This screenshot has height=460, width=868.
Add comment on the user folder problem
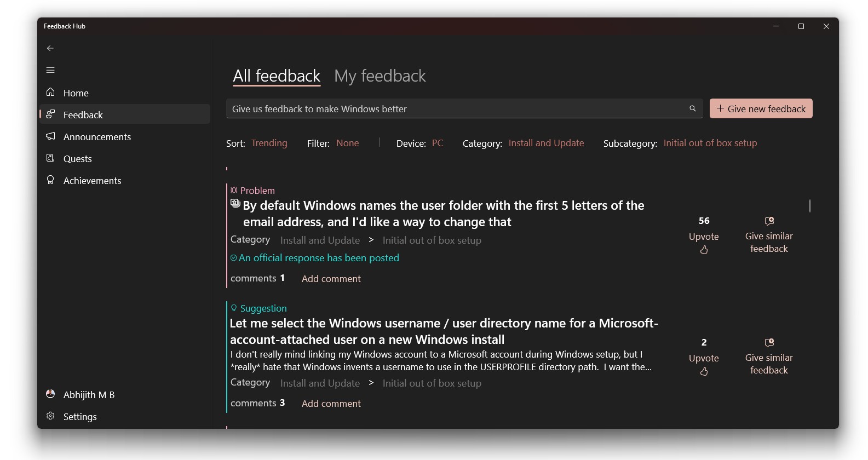pos(331,279)
